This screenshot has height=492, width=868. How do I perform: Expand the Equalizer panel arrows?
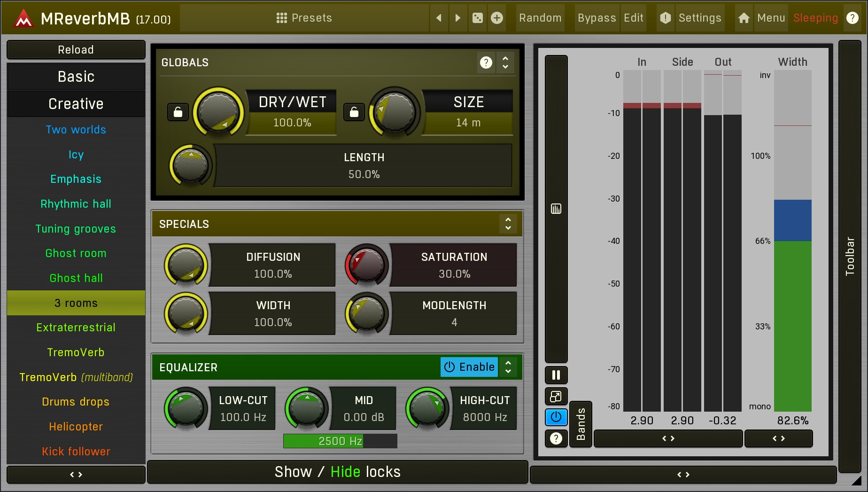(508, 367)
